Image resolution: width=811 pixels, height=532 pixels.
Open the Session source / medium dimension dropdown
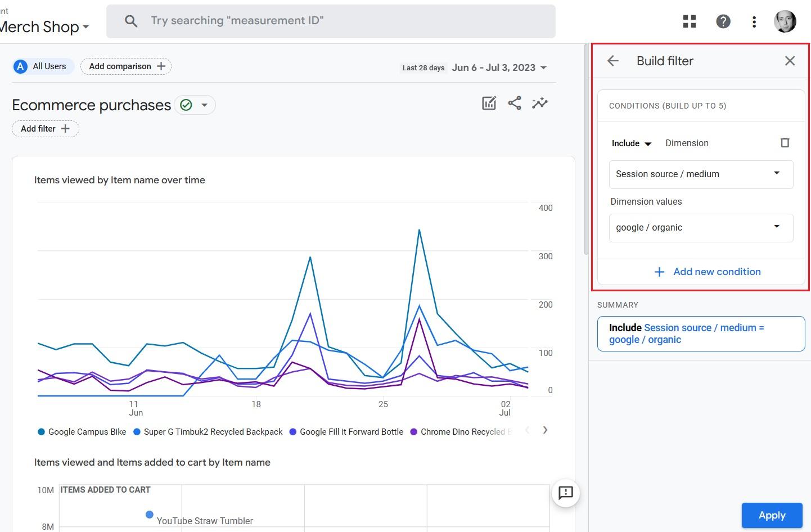point(701,174)
